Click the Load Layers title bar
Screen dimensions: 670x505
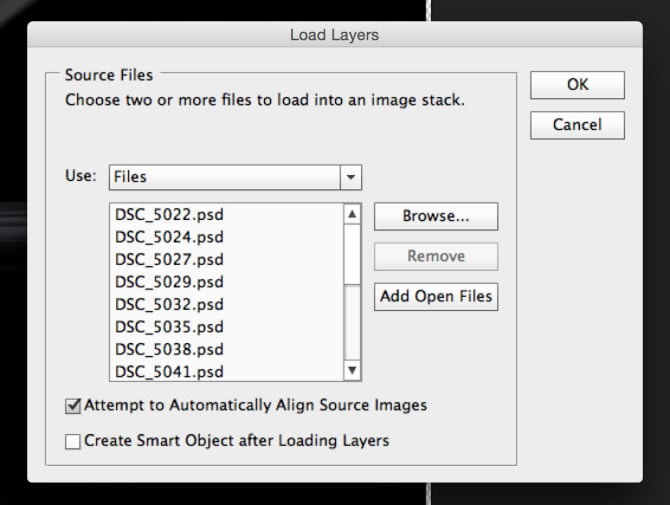point(334,35)
